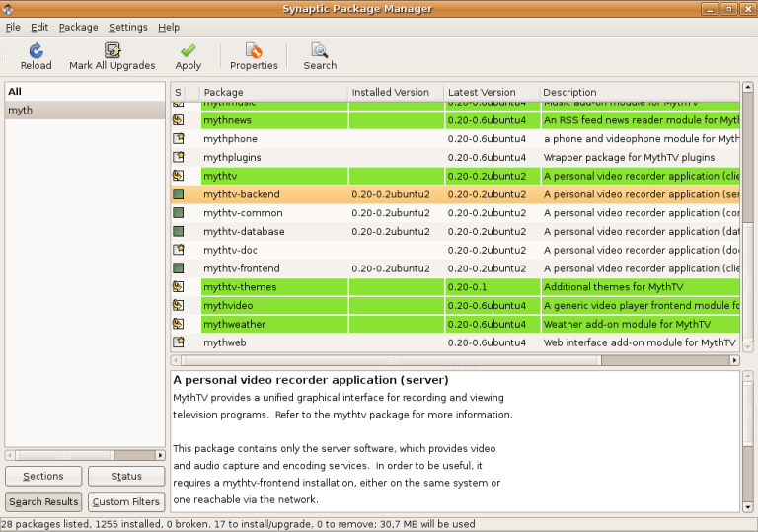Click package list horizontal scroll right arrow

(x=734, y=360)
